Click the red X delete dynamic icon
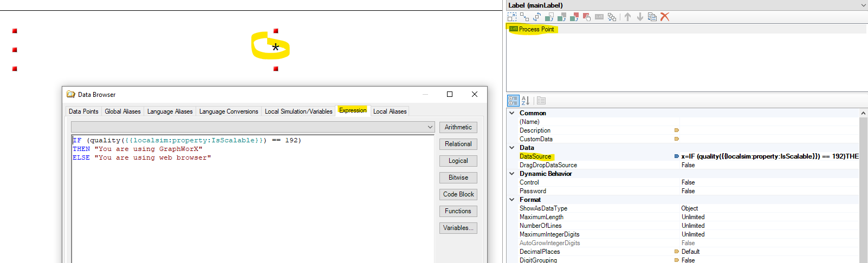The height and width of the screenshot is (263, 868). point(665,17)
